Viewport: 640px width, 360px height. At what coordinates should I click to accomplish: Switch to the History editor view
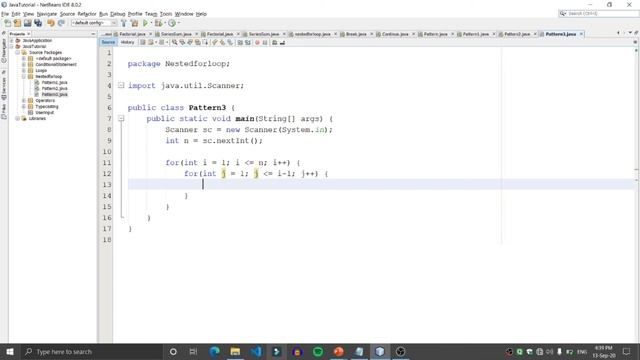pos(127,42)
